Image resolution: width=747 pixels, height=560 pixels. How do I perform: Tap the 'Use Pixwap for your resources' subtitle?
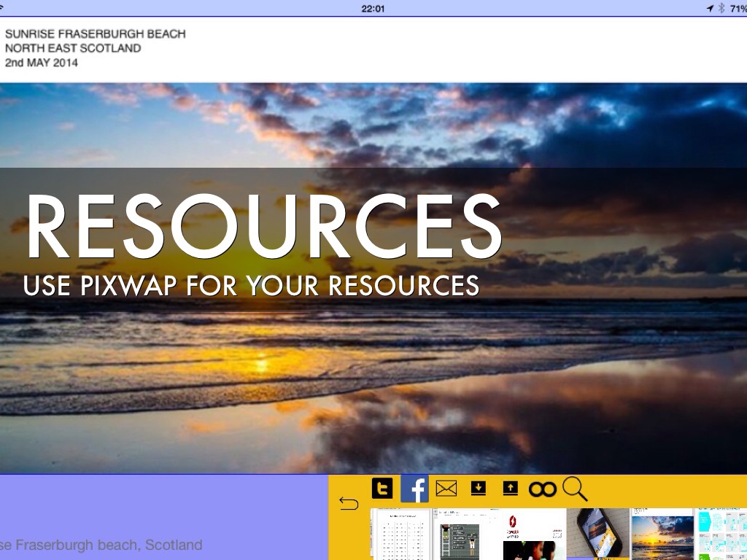point(251,285)
